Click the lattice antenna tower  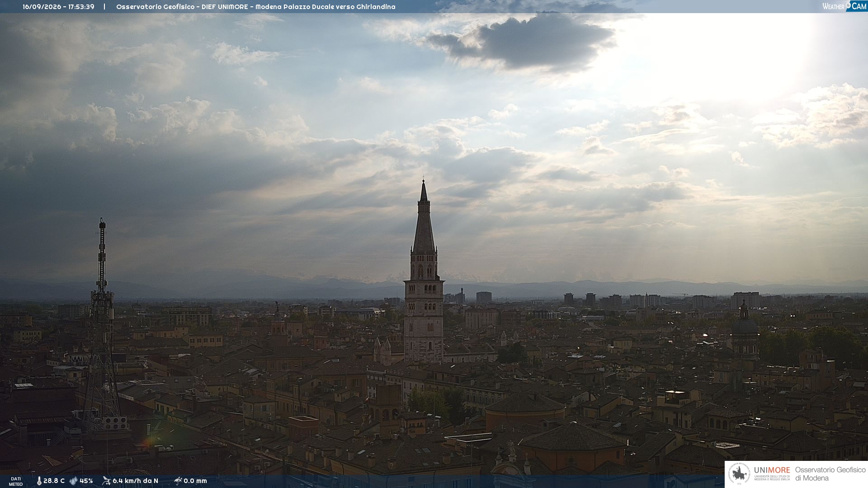(x=102, y=325)
